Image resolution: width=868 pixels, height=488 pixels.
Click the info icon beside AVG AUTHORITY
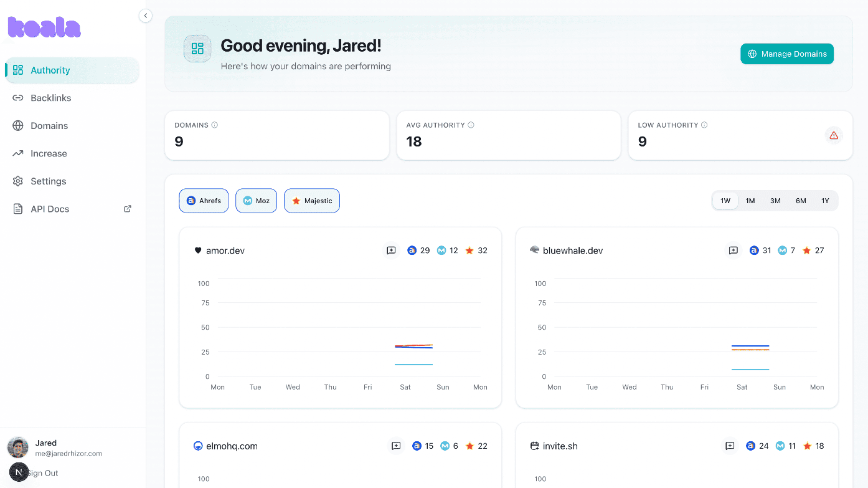471,125
